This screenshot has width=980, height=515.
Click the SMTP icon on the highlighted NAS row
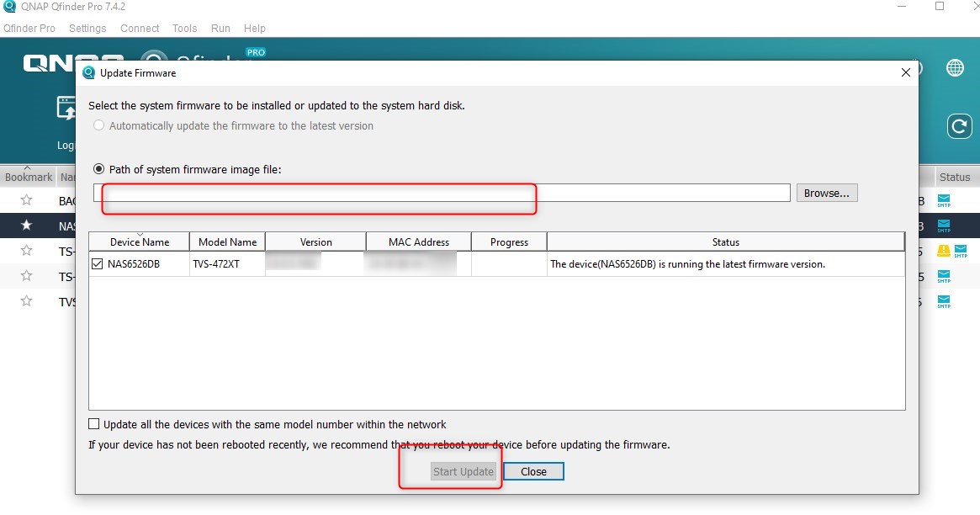click(x=944, y=226)
